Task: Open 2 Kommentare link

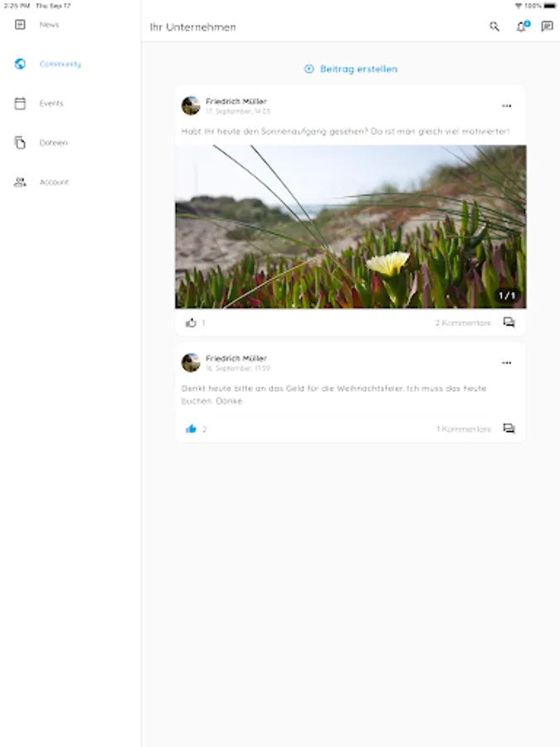Action: pyautogui.click(x=463, y=323)
